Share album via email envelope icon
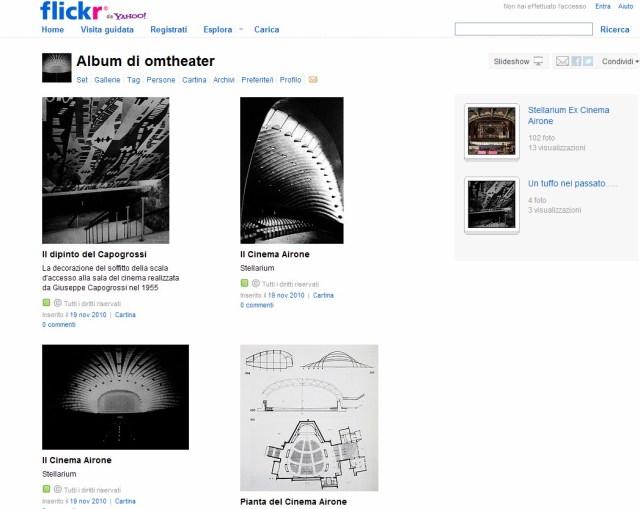 pyautogui.click(x=562, y=61)
